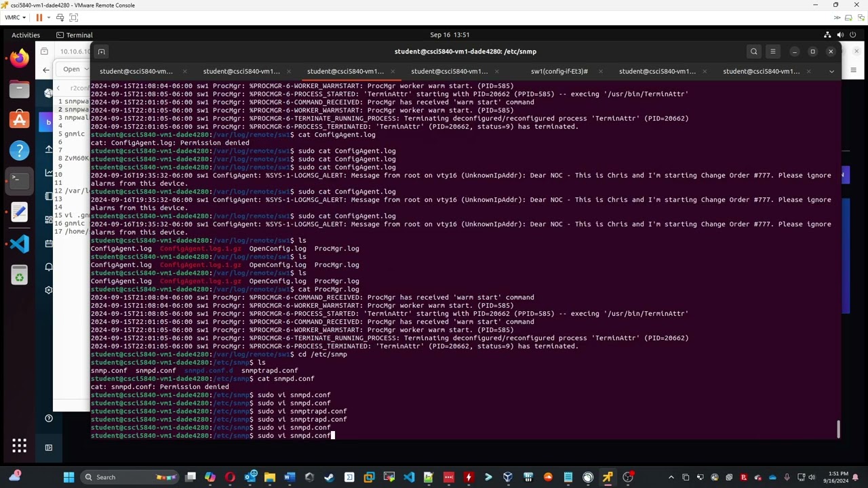868x488 pixels.
Task: Click Open button in background editor window
Action: point(71,69)
